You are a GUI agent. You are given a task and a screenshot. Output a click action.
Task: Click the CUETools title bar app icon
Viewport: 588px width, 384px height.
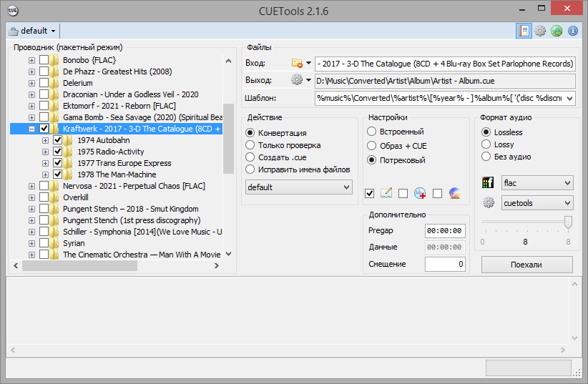coord(13,11)
